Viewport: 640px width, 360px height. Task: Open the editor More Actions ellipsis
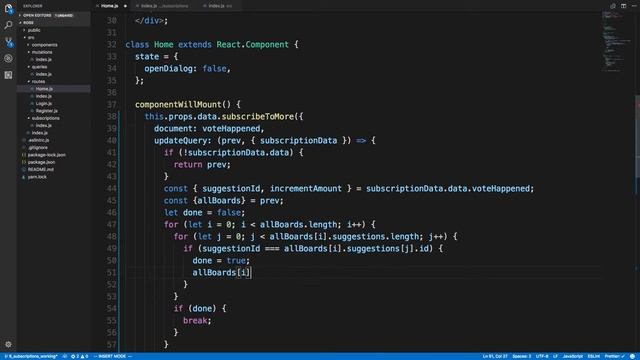pos(634,6)
